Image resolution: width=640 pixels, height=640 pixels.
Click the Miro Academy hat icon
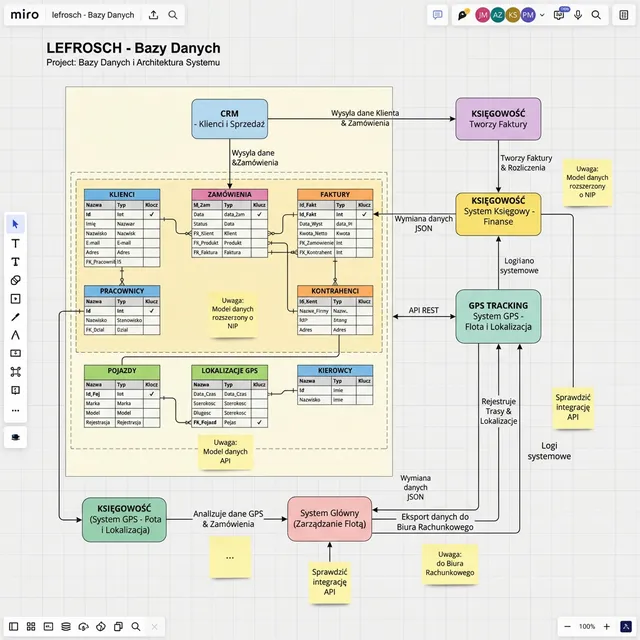click(16, 437)
